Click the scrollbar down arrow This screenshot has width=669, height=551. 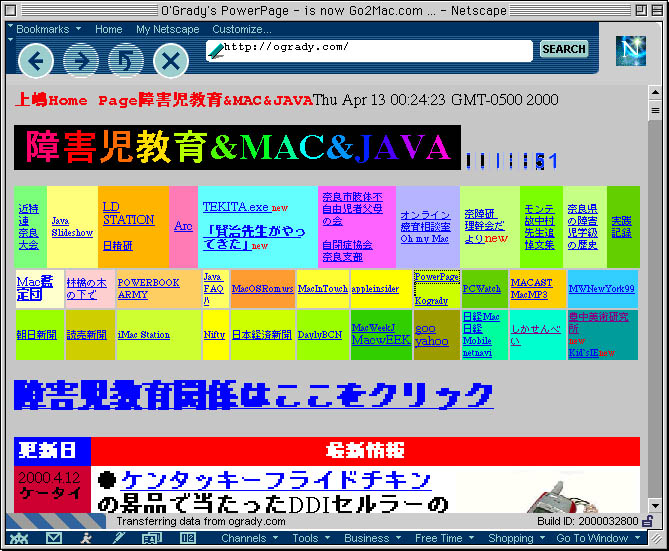pos(655,506)
